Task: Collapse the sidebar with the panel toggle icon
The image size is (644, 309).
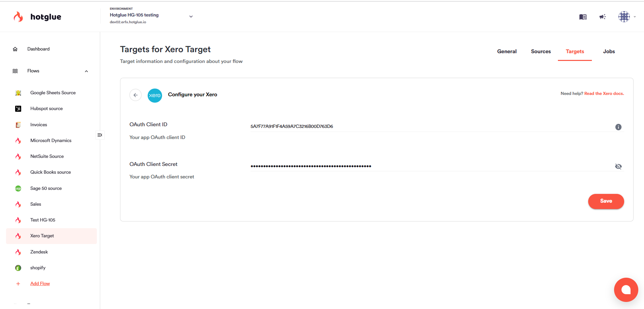Action: [100, 135]
